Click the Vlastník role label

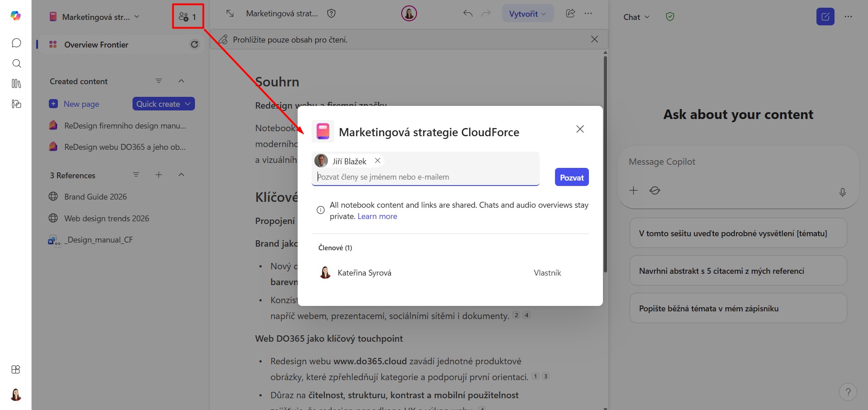pos(547,273)
